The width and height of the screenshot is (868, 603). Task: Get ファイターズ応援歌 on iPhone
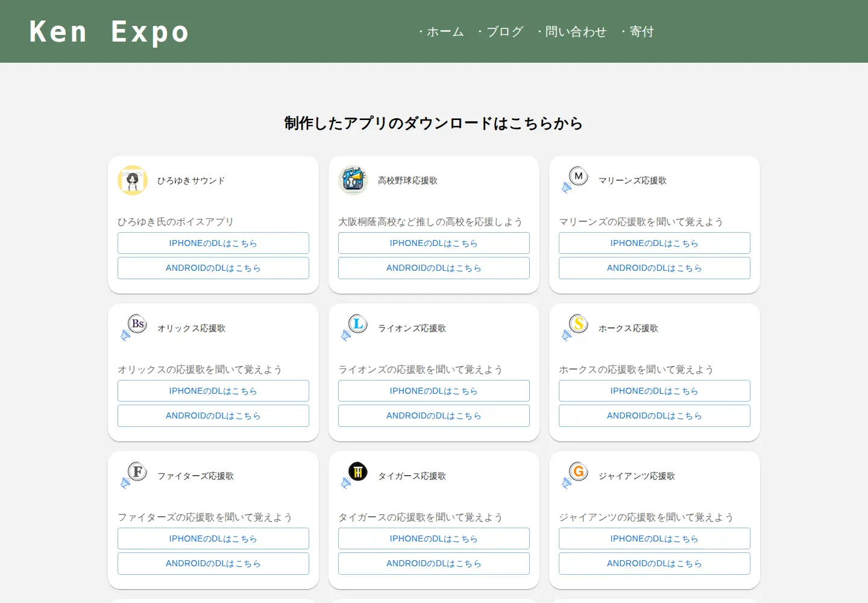coord(213,538)
